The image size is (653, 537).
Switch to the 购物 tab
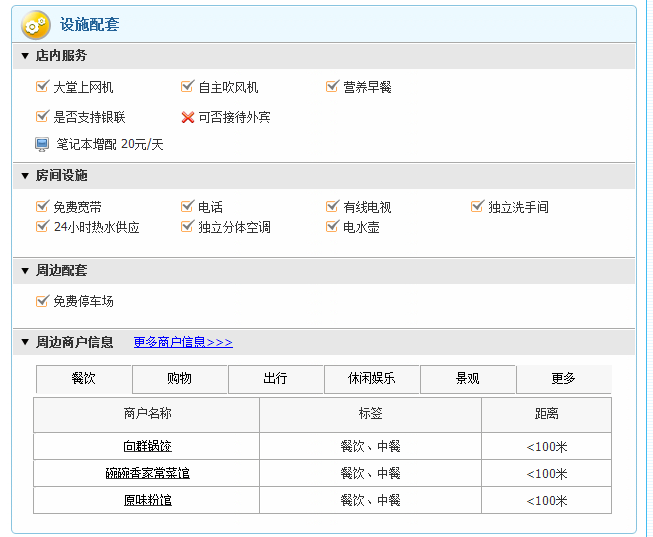coord(180,379)
